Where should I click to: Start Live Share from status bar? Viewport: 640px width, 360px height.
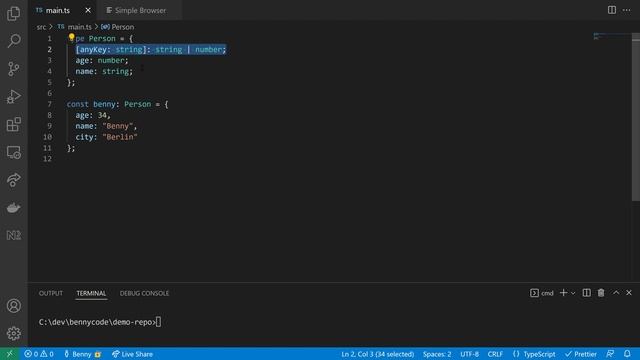pos(132,354)
